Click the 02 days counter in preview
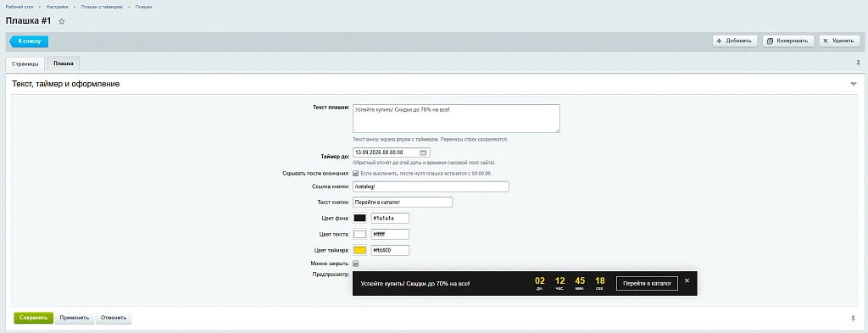This screenshot has width=868, height=333. tap(540, 283)
